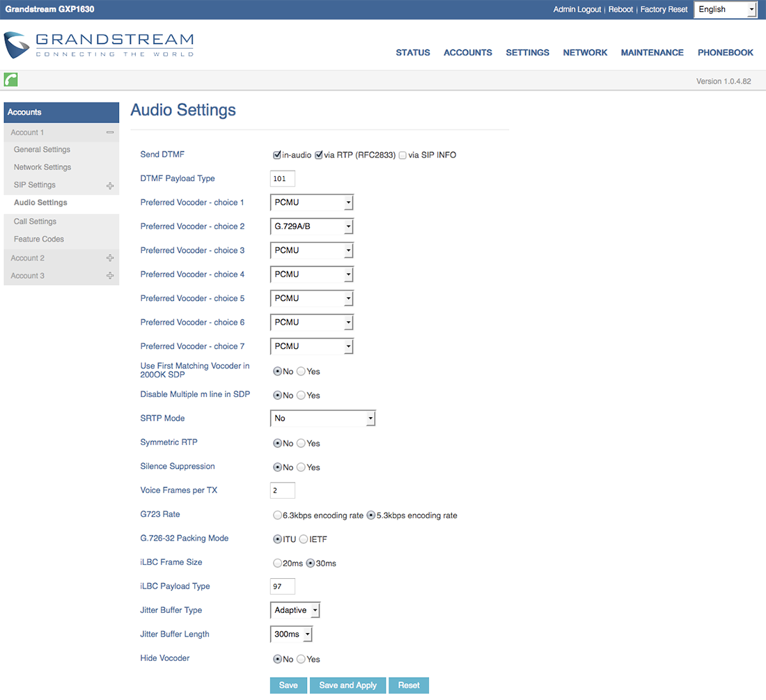Collapse Account 1 with the minus icon
The width and height of the screenshot is (766, 700).
[x=110, y=132]
